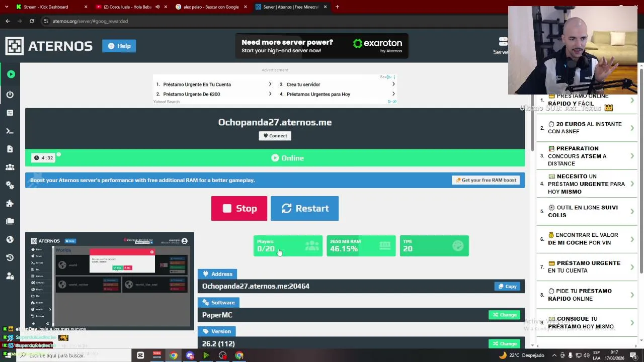Image resolution: width=644 pixels, height=362 pixels.
Task: Change the PaperMC software
Action: tap(504, 315)
